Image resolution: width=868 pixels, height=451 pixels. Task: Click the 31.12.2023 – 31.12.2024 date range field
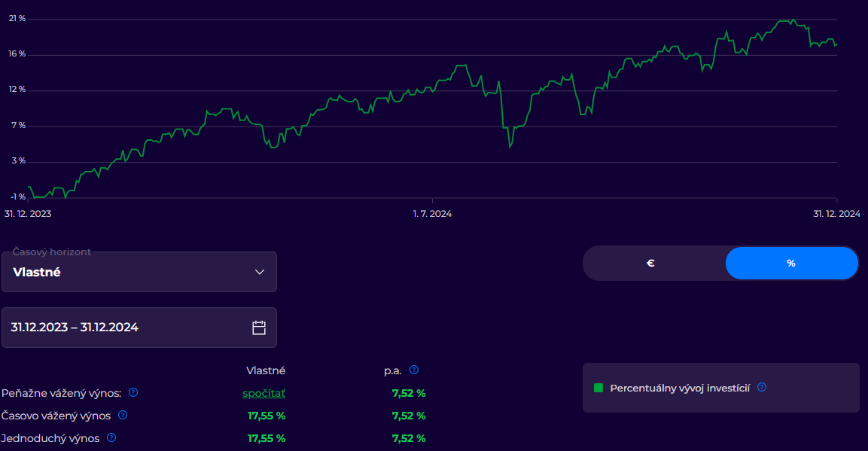pyautogui.click(x=139, y=328)
